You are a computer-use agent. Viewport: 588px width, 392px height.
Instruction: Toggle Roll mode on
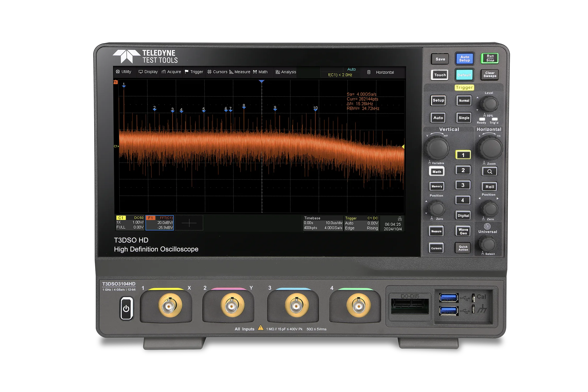[490, 186]
